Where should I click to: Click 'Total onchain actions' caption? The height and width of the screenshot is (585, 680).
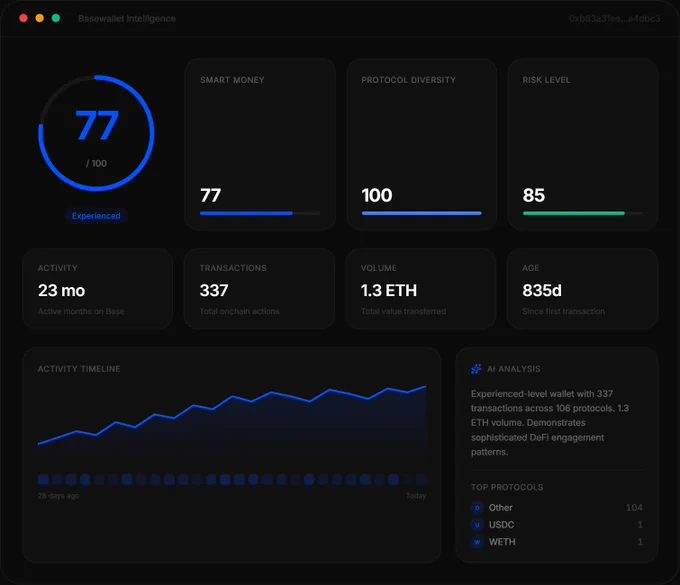click(x=239, y=311)
